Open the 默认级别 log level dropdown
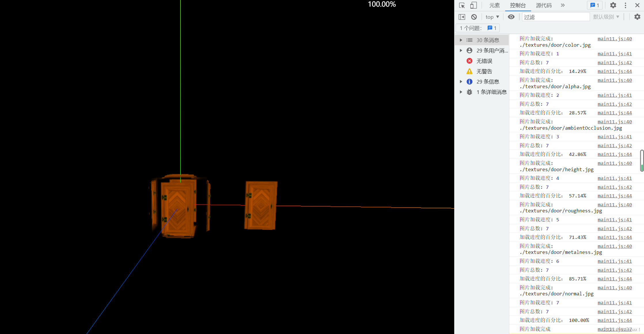The width and height of the screenshot is (644, 334). 606,17
